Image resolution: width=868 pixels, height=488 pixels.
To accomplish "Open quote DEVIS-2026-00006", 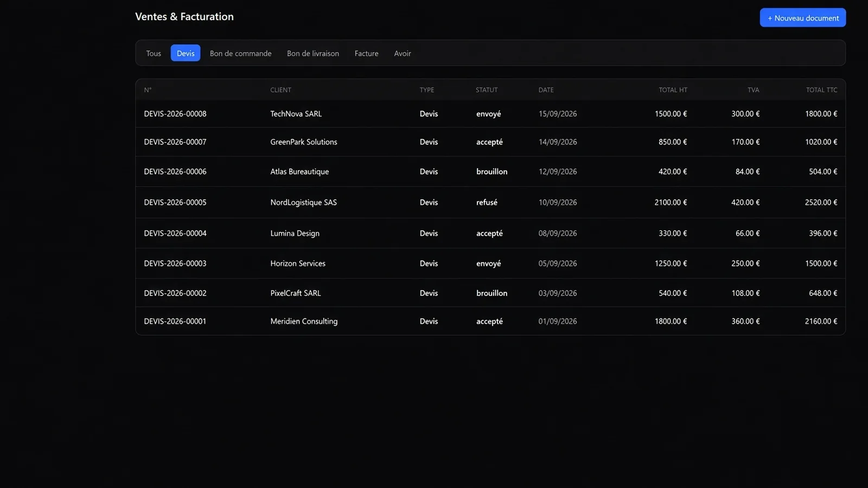I will [175, 171].
